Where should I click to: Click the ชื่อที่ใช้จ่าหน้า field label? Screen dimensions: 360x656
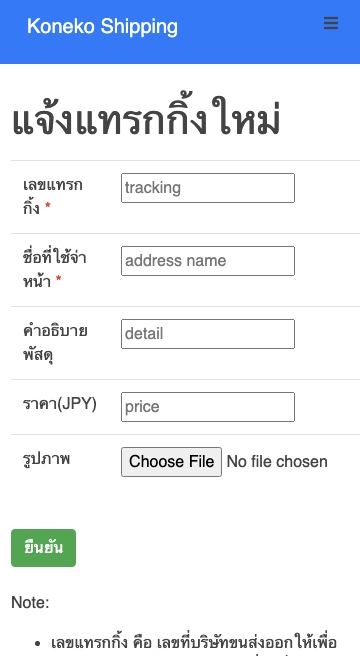(54, 269)
